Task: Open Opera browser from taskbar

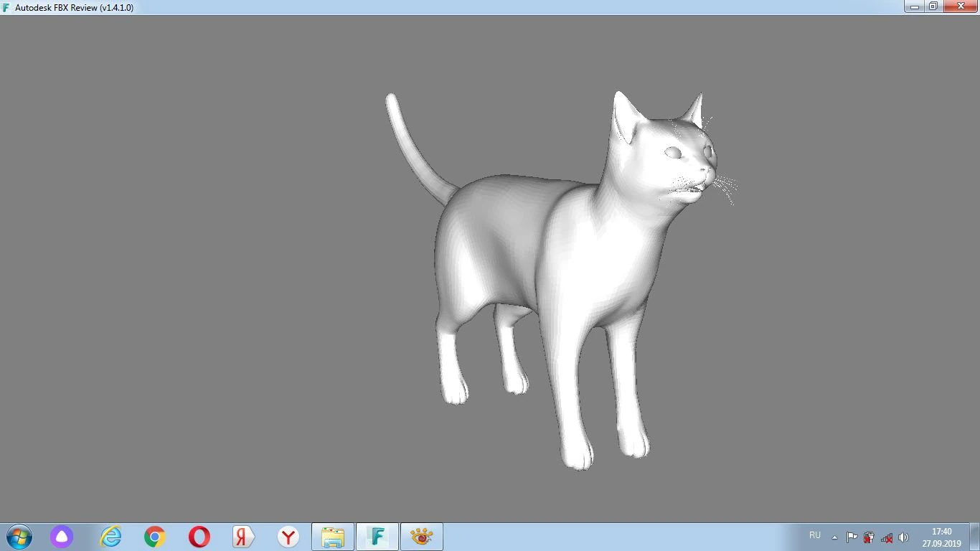Action: coord(199,537)
